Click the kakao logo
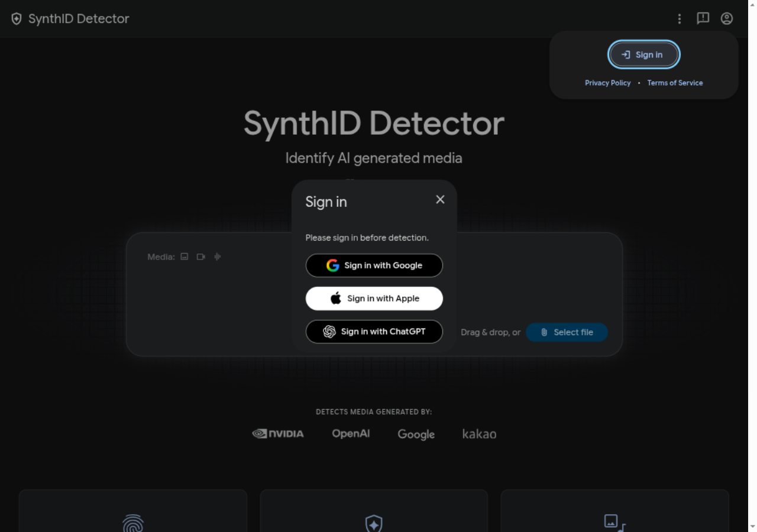The height and width of the screenshot is (532, 757). point(479,434)
